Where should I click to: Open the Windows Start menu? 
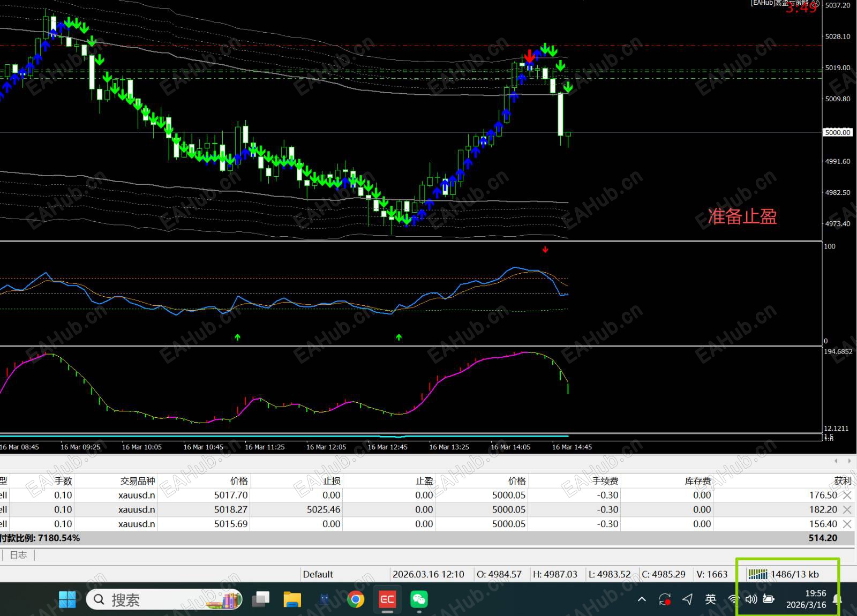(67, 599)
